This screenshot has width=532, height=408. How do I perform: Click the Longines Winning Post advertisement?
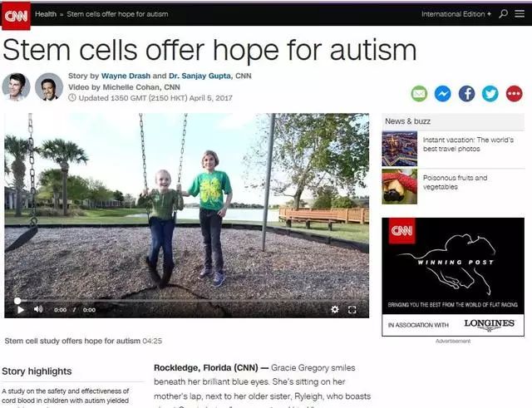click(x=453, y=277)
